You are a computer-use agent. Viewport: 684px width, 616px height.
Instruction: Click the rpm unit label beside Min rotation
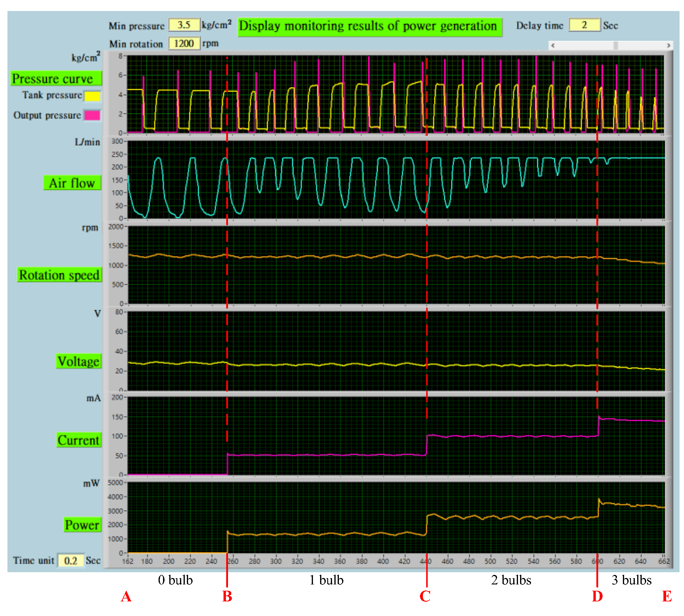pos(211,44)
